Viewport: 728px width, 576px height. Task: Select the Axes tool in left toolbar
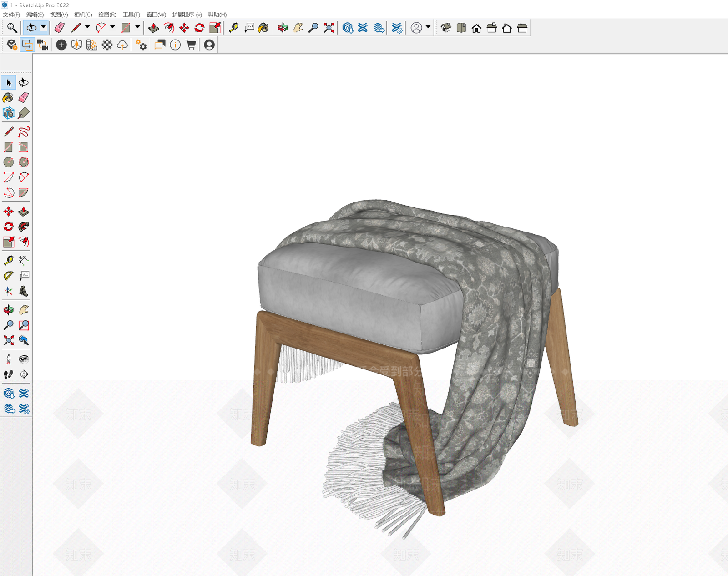(x=8, y=291)
